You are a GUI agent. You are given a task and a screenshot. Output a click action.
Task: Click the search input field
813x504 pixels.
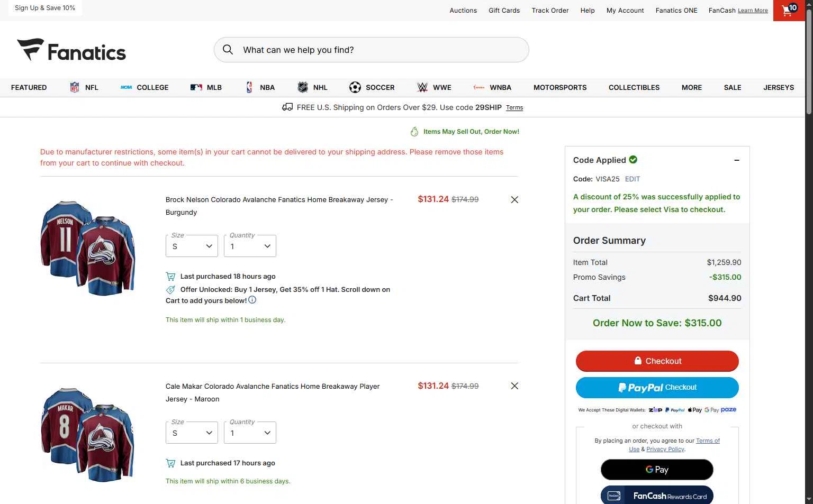pyautogui.click(x=372, y=50)
